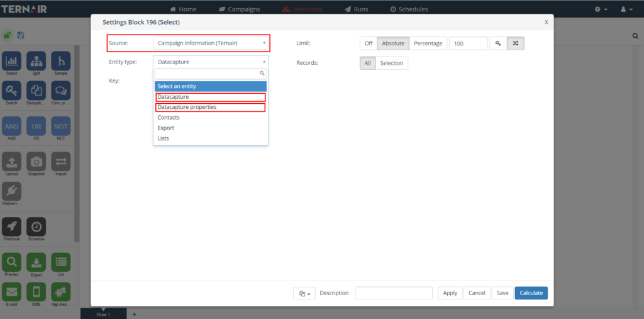The height and width of the screenshot is (319, 644).
Task: Select the App message block icon
Action: click(x=61, y=292)
